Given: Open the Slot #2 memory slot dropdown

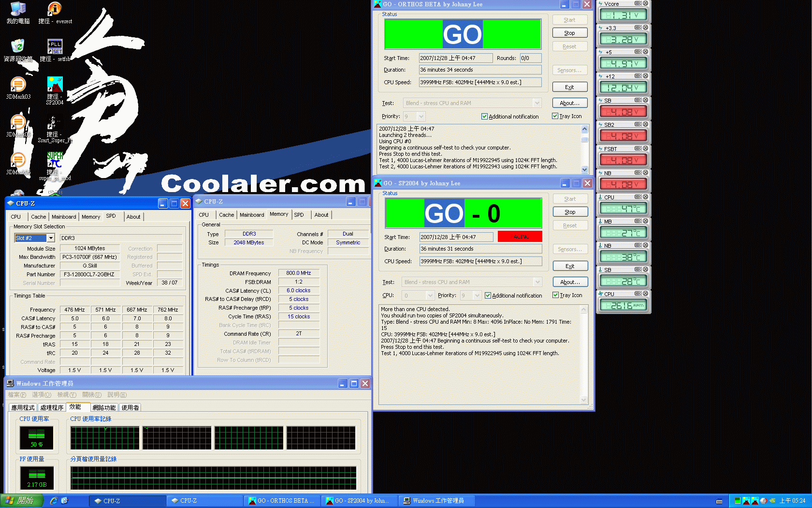Looking at the screenshot, I should click(51, 238).
